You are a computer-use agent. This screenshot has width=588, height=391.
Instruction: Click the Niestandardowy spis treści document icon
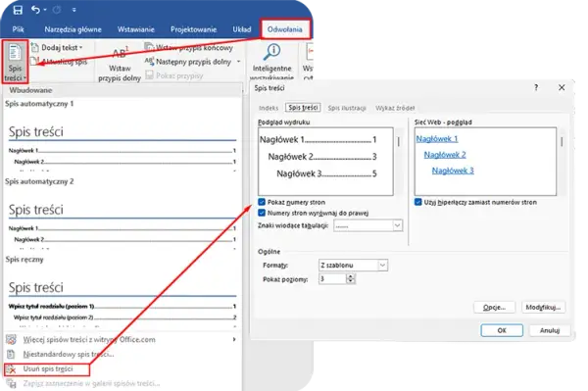[11, 355]
